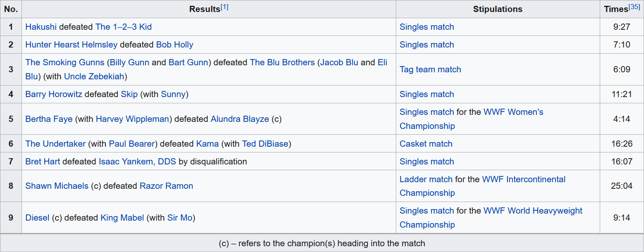Follow The Undertaker link

55,144
